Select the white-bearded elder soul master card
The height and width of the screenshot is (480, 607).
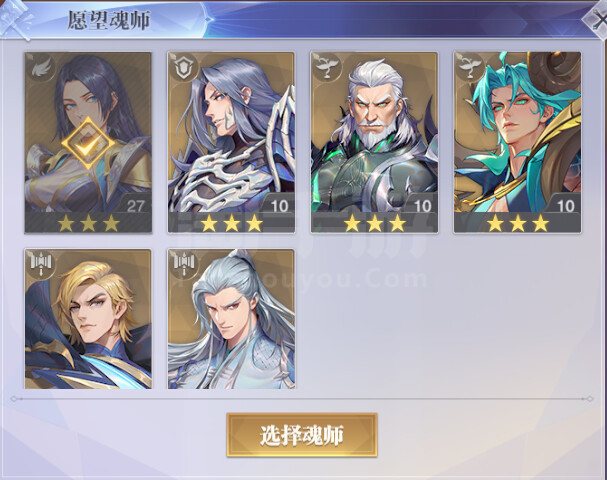point(374,142)
